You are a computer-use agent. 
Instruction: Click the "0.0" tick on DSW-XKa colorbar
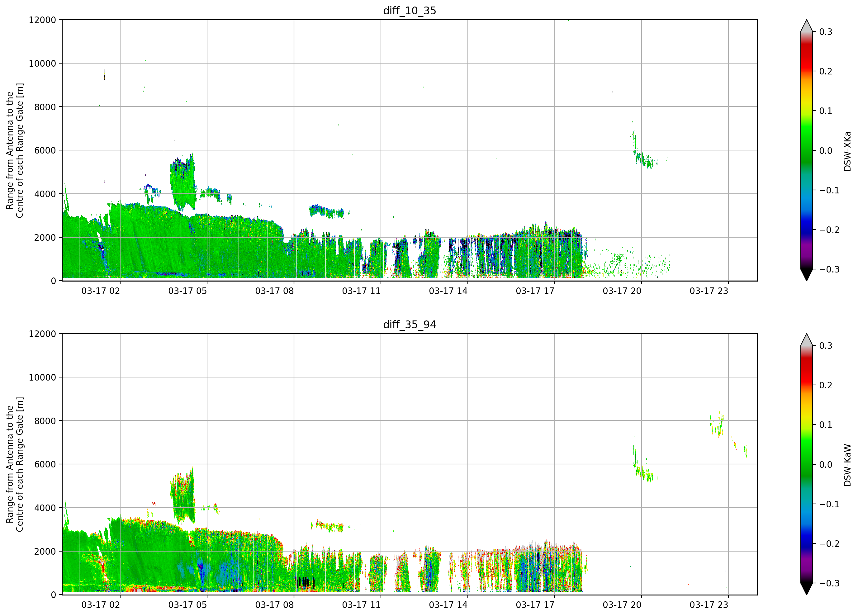click(826, 151)
